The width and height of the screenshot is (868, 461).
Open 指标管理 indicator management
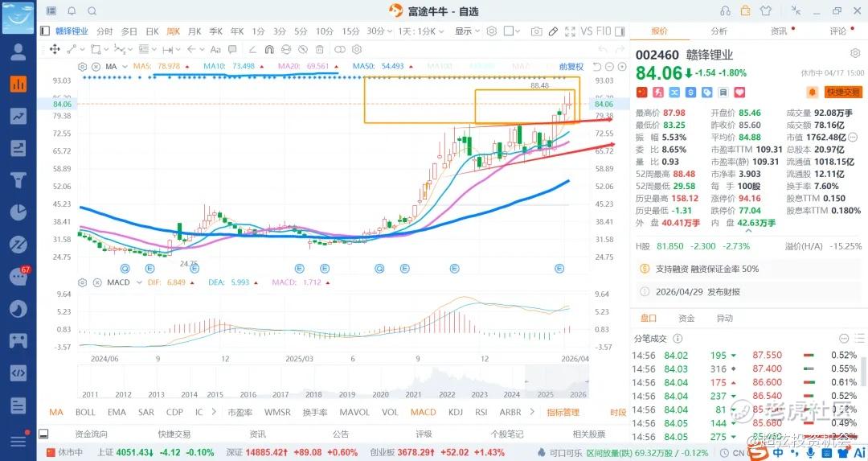(x=563, y=412)
